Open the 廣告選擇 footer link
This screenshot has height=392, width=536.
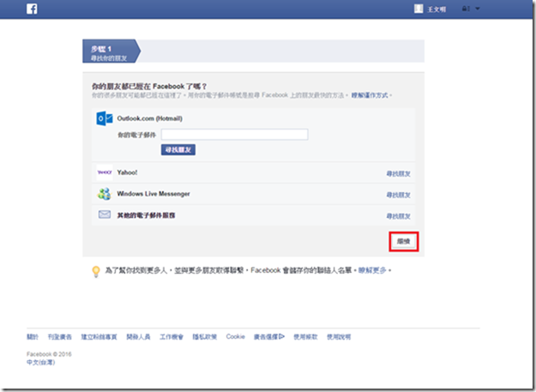click(x=268, y=337)
